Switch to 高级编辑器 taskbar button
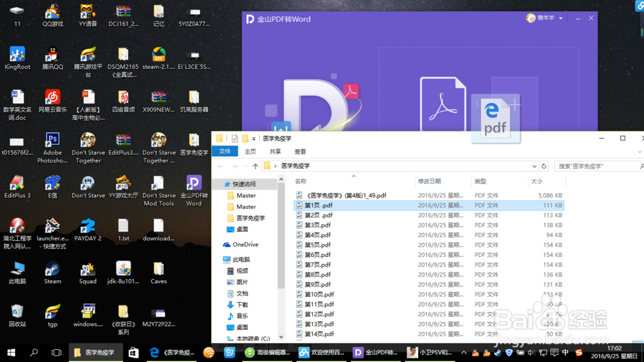This screenshot has width=644, height=362. click(267, 352)
